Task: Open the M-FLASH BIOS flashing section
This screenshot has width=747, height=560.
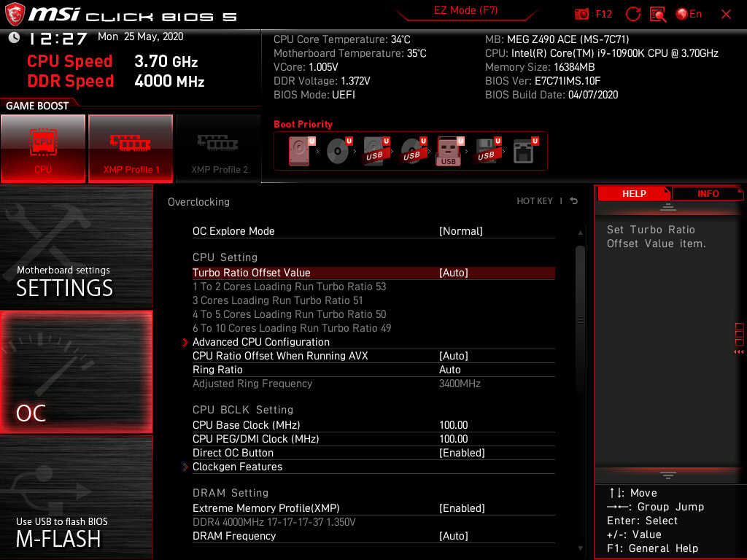Action: (x=76, y=497)
